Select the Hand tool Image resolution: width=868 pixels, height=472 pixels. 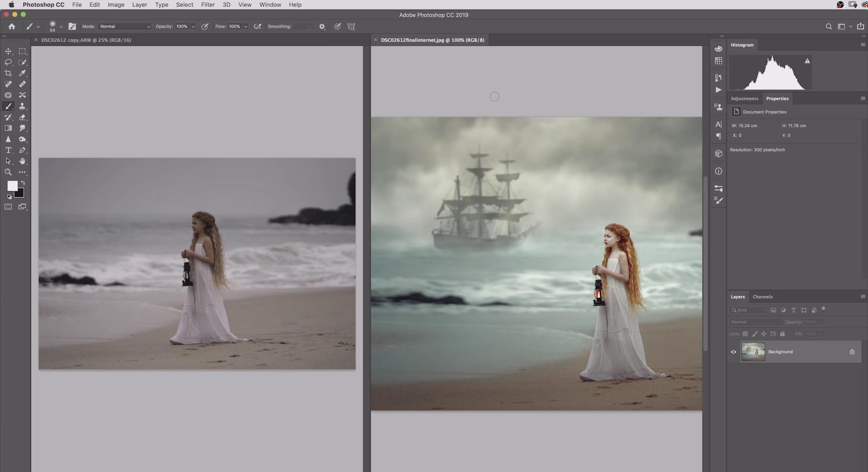pyautogui.click(x=22, y=161)
